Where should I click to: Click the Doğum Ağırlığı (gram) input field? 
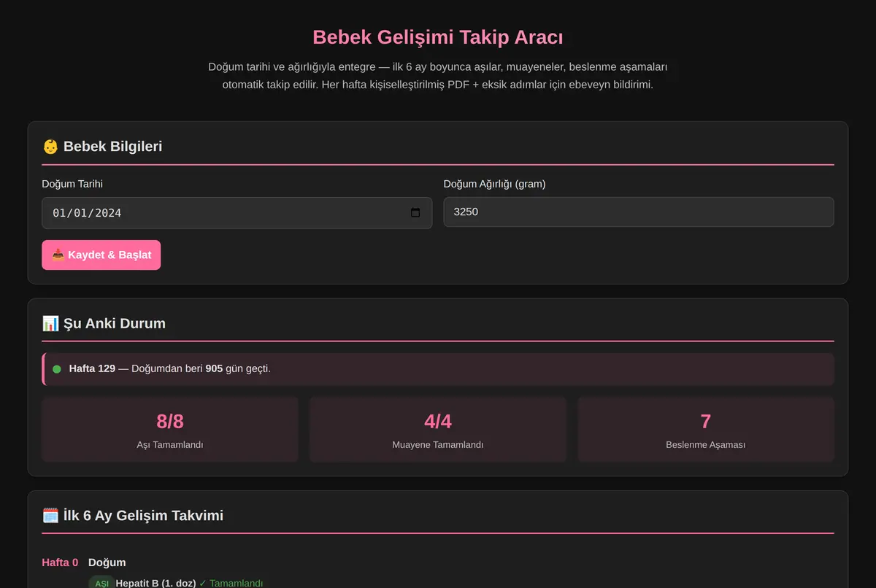(639, 212)
